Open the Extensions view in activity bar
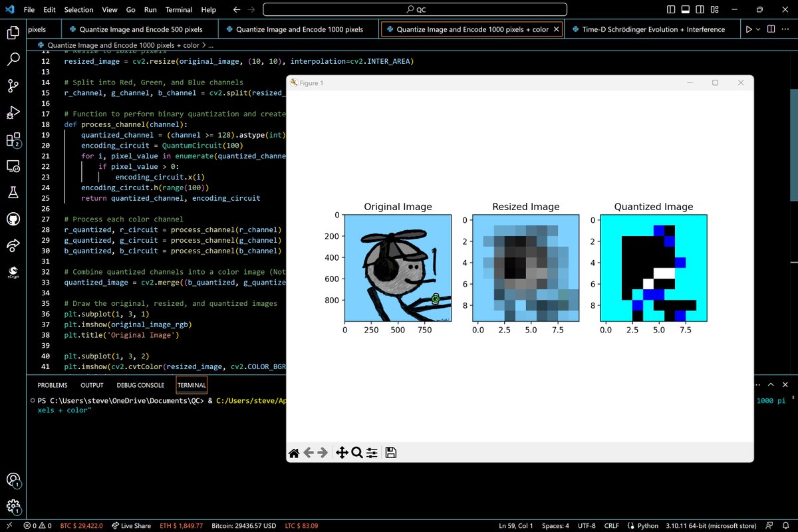The width and height of the screenshot is (798, 532). tap(13, 140)
